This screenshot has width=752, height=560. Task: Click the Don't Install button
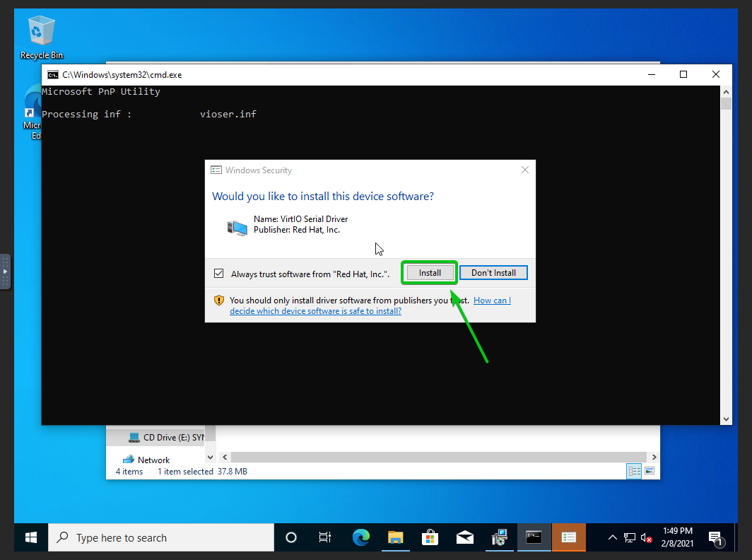pos(493,273)
